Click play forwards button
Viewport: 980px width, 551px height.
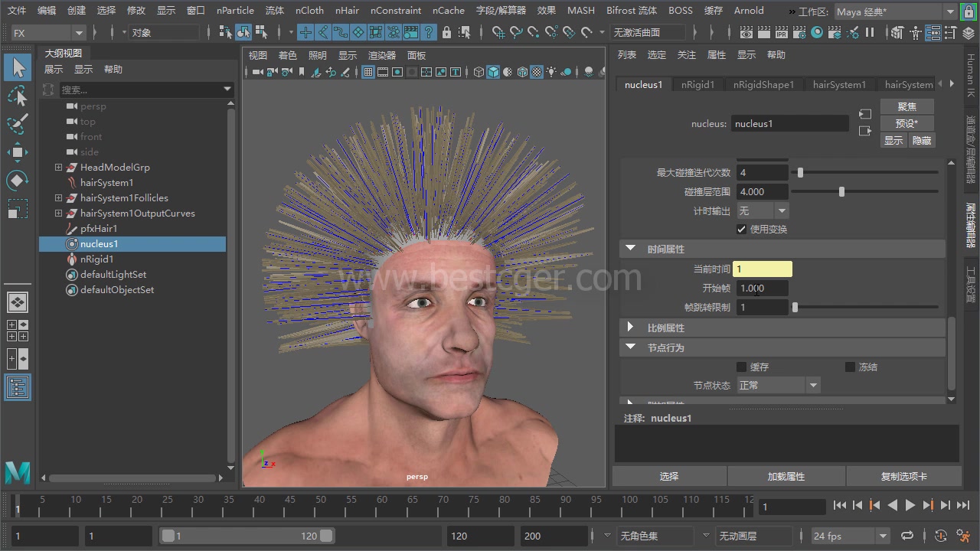(910, 505)
